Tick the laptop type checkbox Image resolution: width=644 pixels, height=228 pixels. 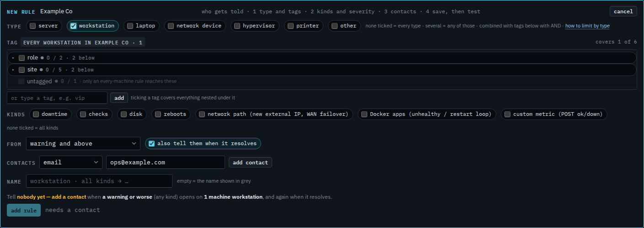(130, 26)
